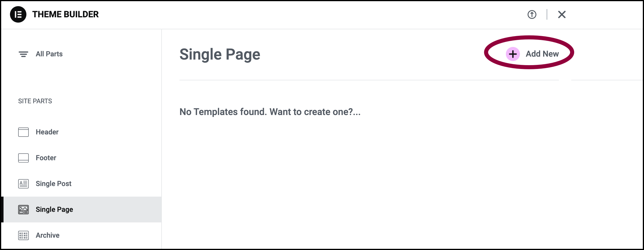Click the pink plus icon
Image resolution: width=644 pixels, height=250 pixels.
[513, 54]
